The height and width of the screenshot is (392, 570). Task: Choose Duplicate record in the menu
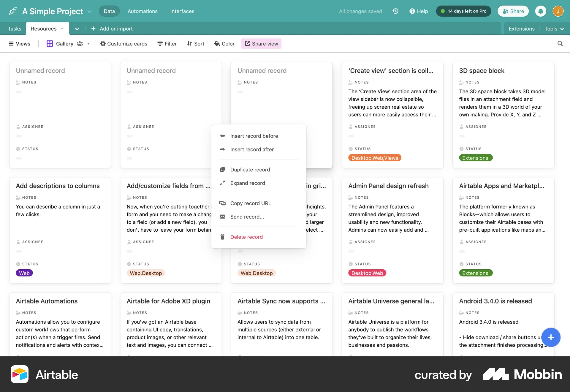click(x=250, y=169)
